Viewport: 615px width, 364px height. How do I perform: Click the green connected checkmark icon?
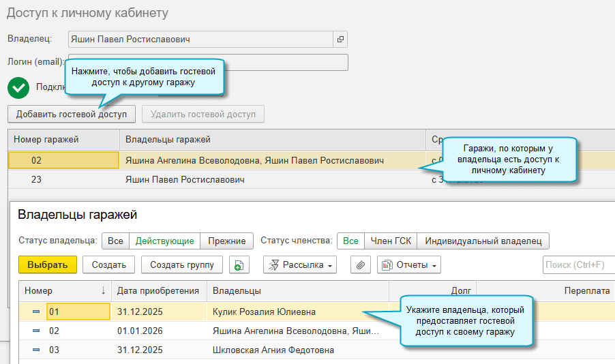point(18,87)
